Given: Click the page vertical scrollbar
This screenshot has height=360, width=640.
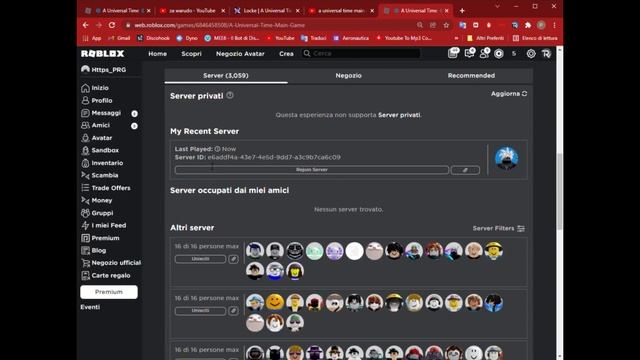Looking at the screenshot, I should click(560, 192).
